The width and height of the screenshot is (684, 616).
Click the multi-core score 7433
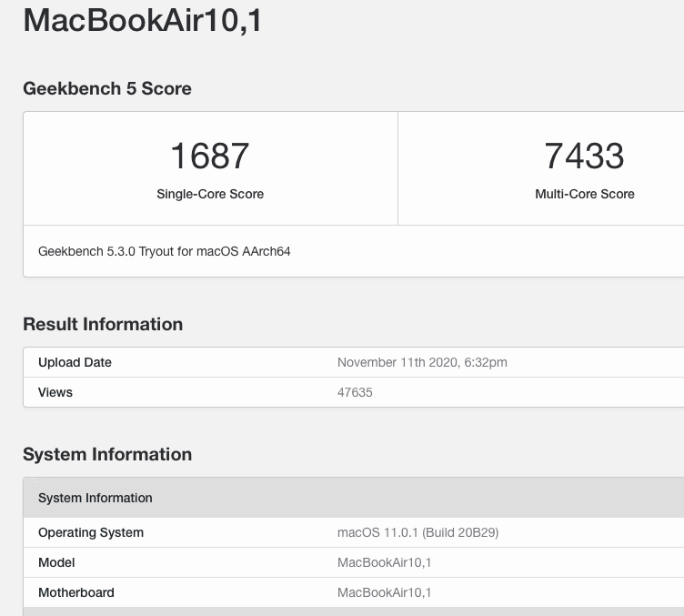click(x=584, y=156)
